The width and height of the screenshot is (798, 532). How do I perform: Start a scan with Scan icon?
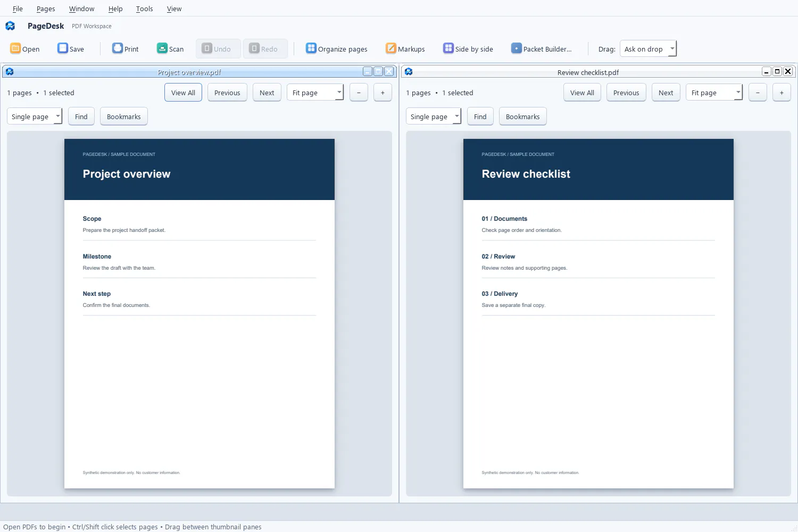coord(162,48)
